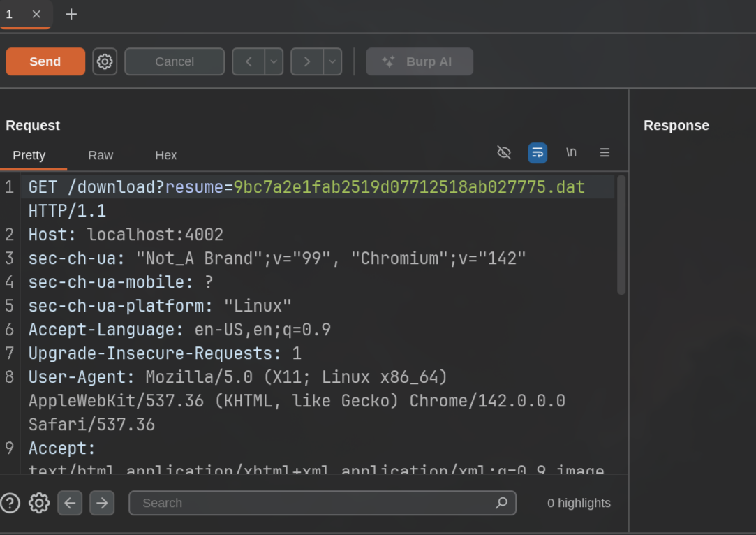The image size is (756, 535).
Task: Open help icon at bottom left
Action: coord(10,503)
